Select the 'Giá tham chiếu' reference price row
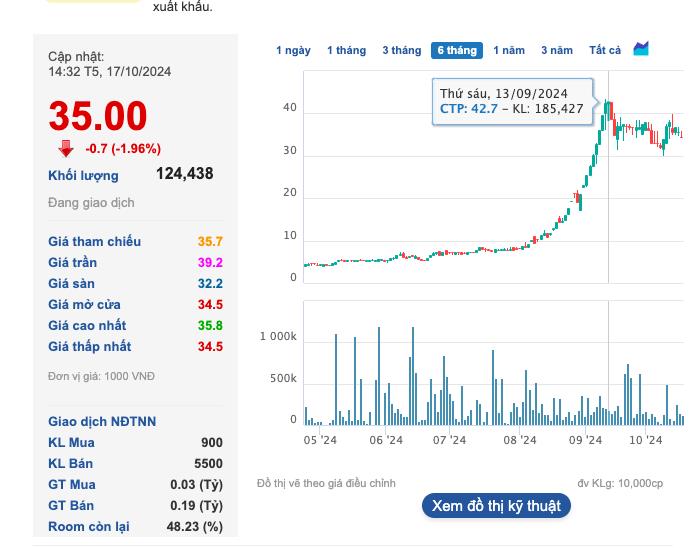 pyautogui.click(x=95, y=241)
